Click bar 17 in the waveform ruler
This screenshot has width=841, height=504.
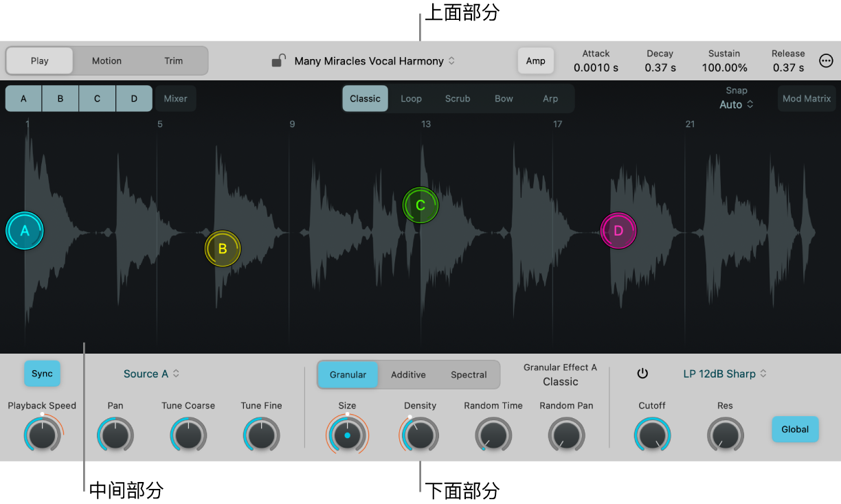558,124
